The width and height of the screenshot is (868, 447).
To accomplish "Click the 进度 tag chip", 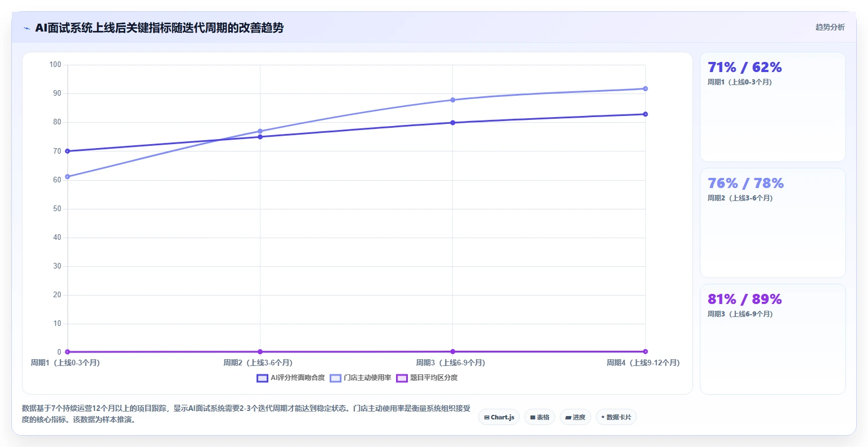I will pos(575,417).
